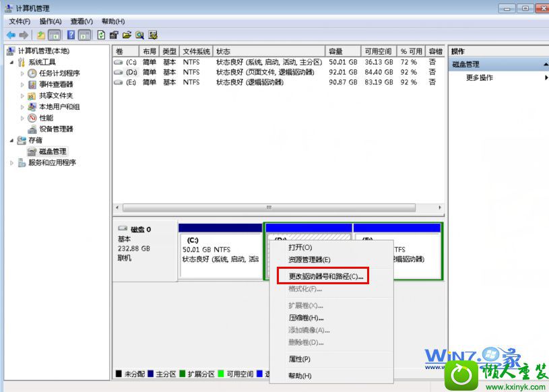Expand the 事件查看器 node arrow
549x392 pixels.
(22, 85)
